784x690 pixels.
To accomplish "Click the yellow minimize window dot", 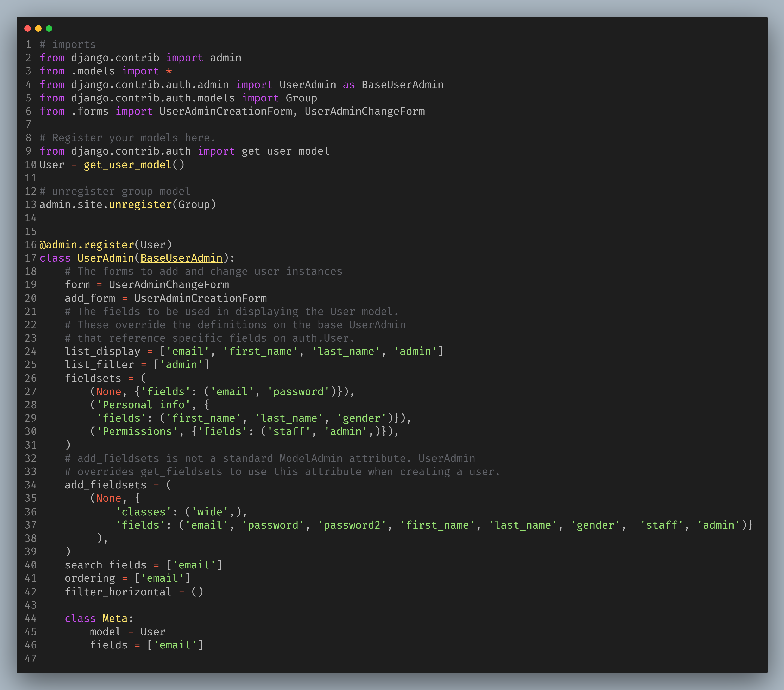I will tap(38, 28).
